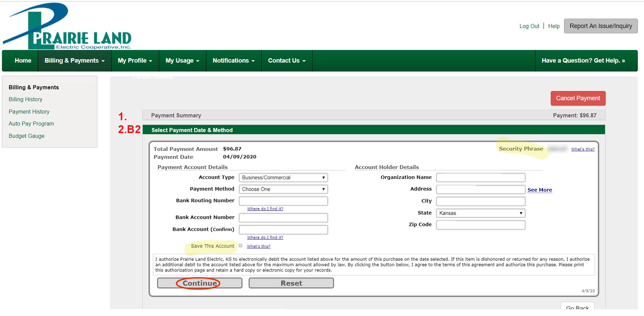Click the Total Payment Amount $96.87 value
This screenshot has width=644, height=316.
[x=232, y=149]
